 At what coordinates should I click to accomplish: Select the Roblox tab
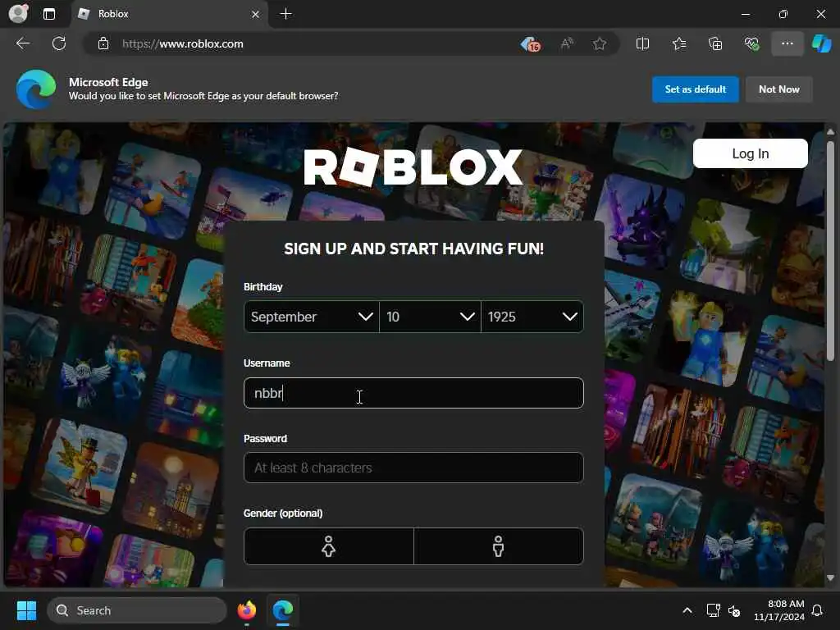169,14
